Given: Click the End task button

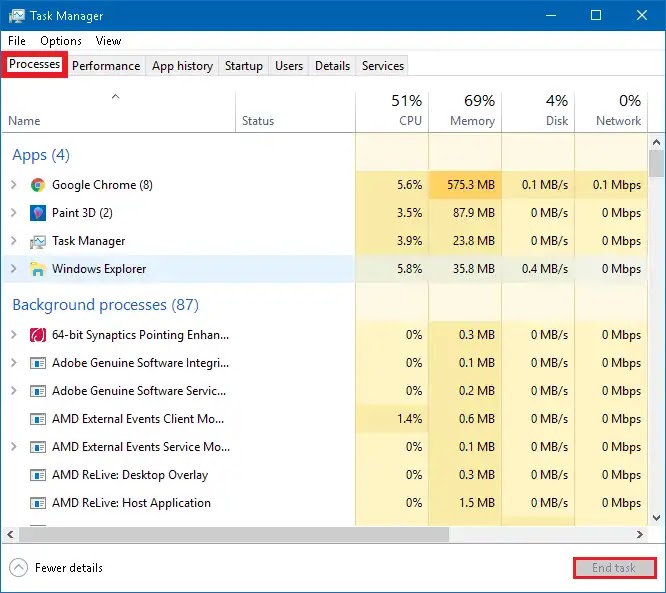Looking at the screenshot, I should tap(614, 568).
